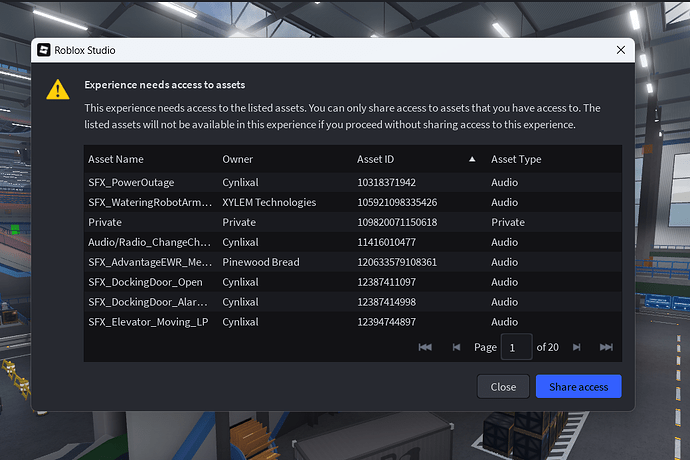Go to the first page of assets
This screenshot has height=460, width=690.
(x=425, y=347)
